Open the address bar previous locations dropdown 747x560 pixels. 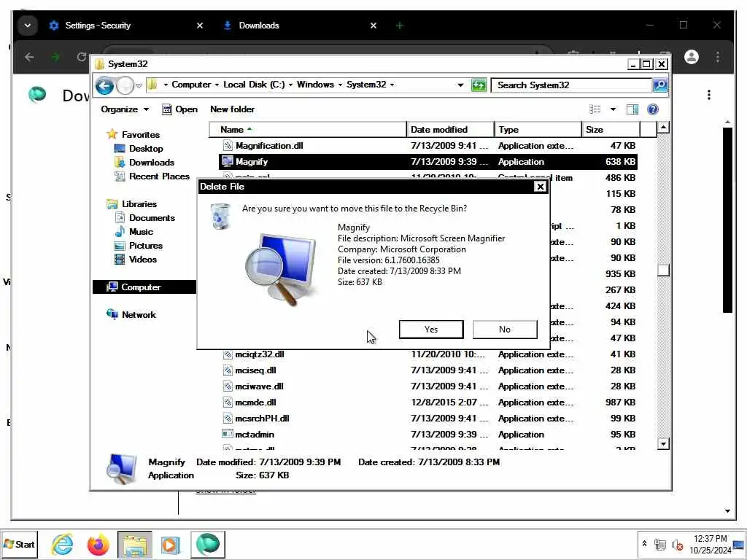(x=460, y=85)
